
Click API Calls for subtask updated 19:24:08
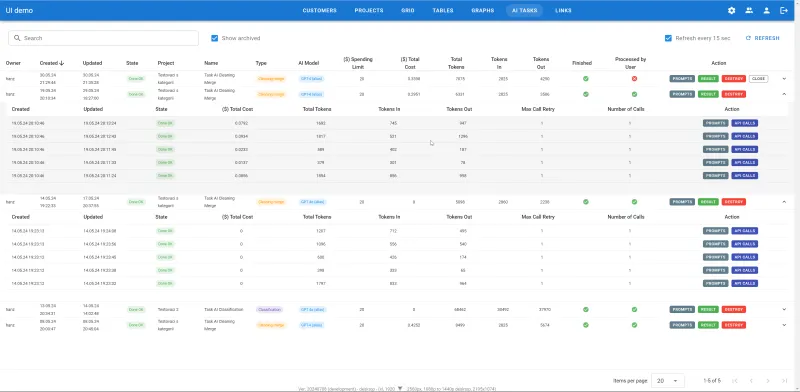[x=744, y=231]
